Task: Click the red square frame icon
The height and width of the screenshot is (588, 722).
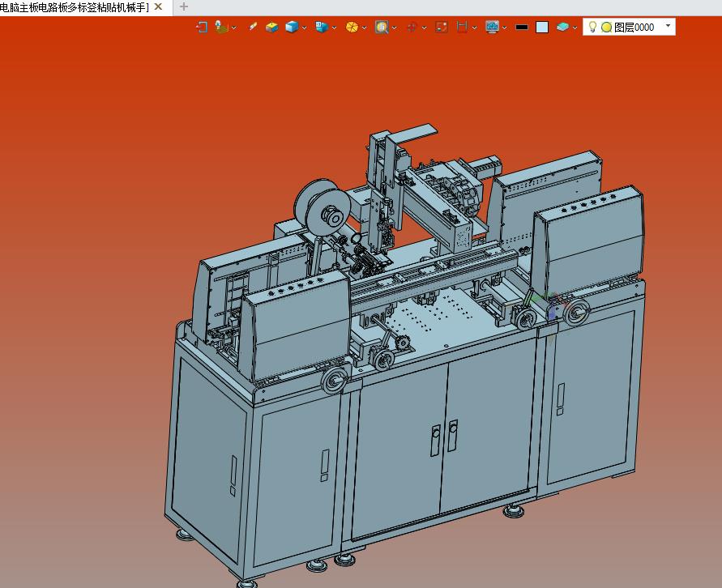Action: pyautogui.click(x=442, y=28)
